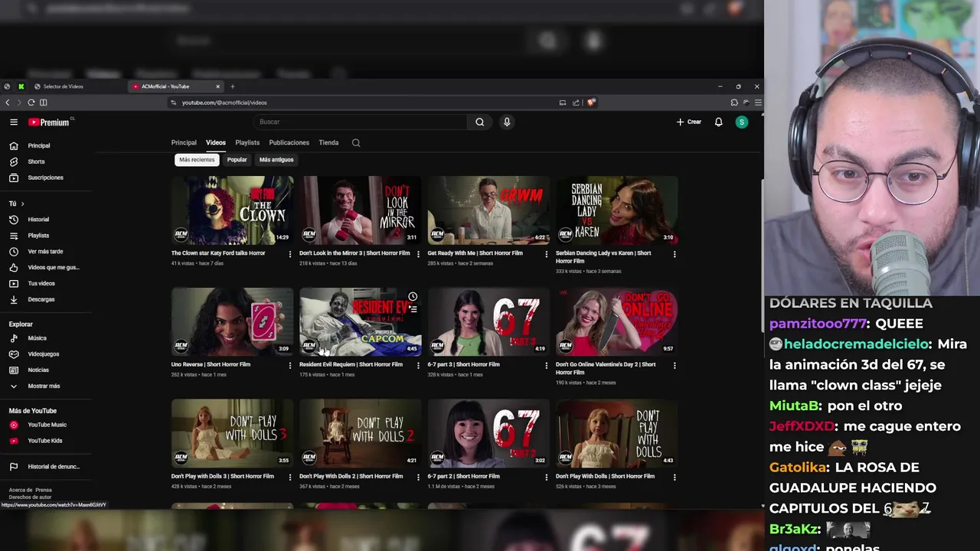Click the Kick pinned tab icon
The width and height of the screenshot is (980, 551).
[21, 86]
